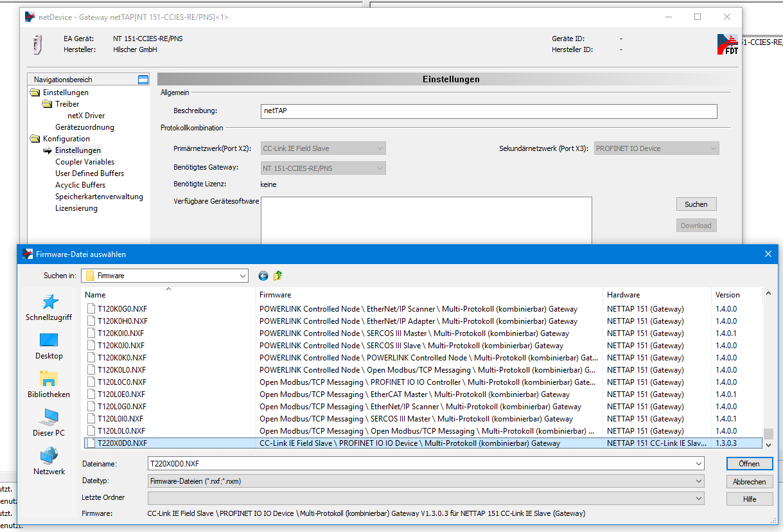Click the file icon of T120K0H0.NXF
This screenshot has height=532, width=783.
91,321
